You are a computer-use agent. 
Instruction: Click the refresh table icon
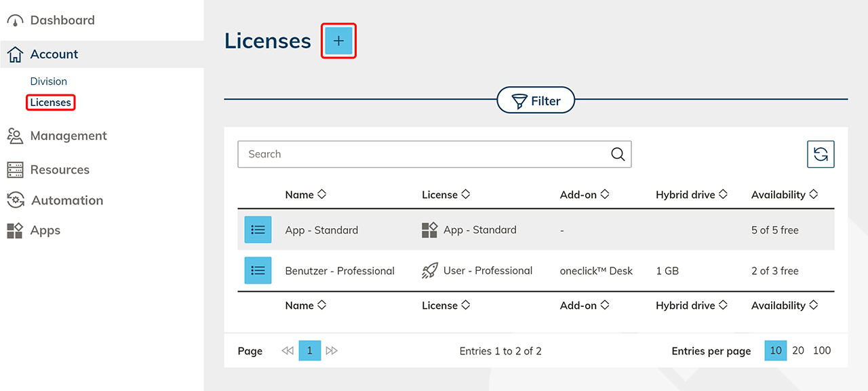[821, 154]
